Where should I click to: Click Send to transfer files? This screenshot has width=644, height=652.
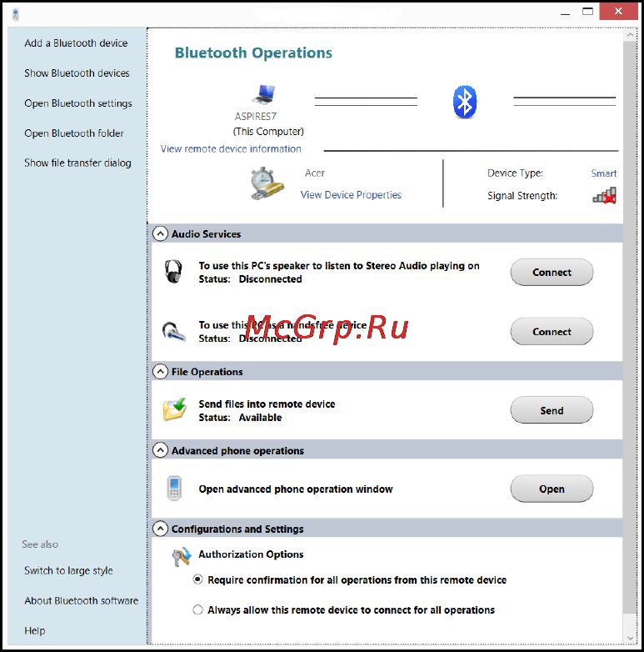[x=552, y=410]
